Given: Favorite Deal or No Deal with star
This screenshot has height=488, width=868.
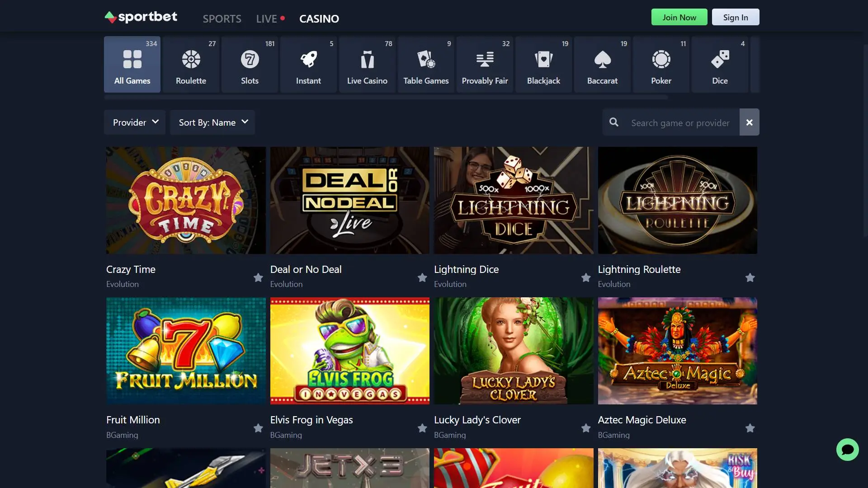Looking at the screenshot, I should pyautogui.click(x=422, y=277).
